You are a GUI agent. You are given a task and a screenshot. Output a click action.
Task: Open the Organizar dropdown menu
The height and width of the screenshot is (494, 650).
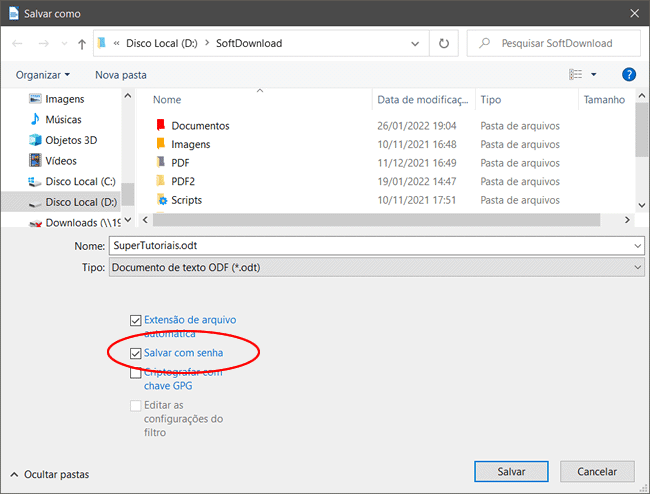(43, 75)
